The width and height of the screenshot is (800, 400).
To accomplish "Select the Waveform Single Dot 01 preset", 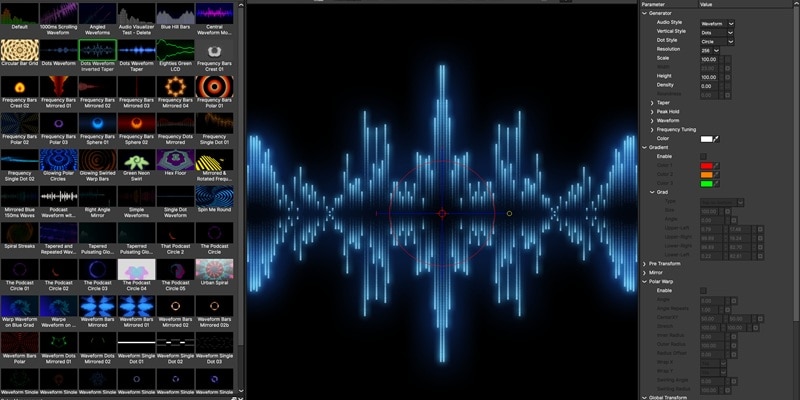I will click(x=137, y=342).
